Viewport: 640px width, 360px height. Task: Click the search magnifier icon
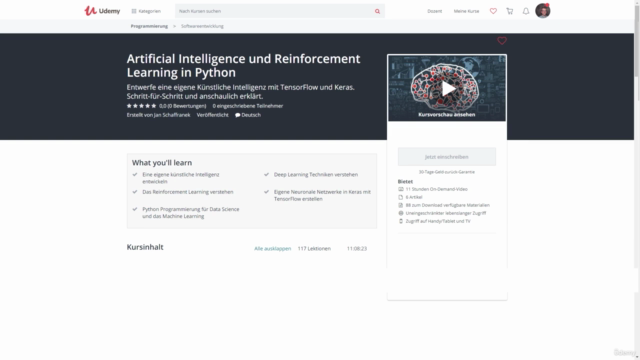[x=378, y=11]
